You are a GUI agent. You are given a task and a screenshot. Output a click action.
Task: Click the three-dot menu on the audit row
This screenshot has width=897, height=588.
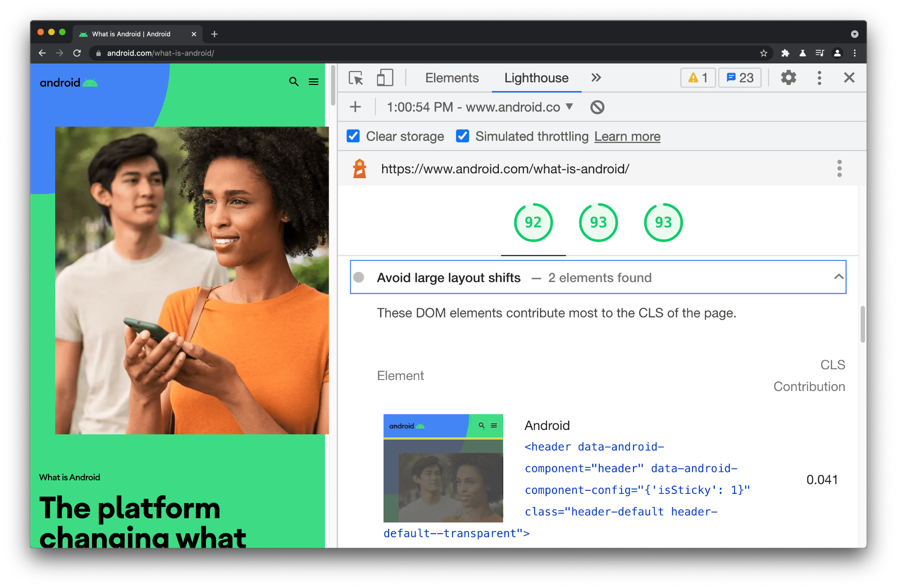pyautogui.click(x=839, y=169)
